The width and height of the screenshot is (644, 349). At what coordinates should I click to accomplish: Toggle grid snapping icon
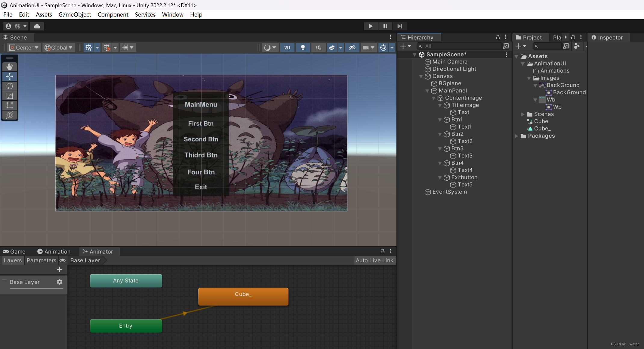pyautogui.click(x=106, y=48)
